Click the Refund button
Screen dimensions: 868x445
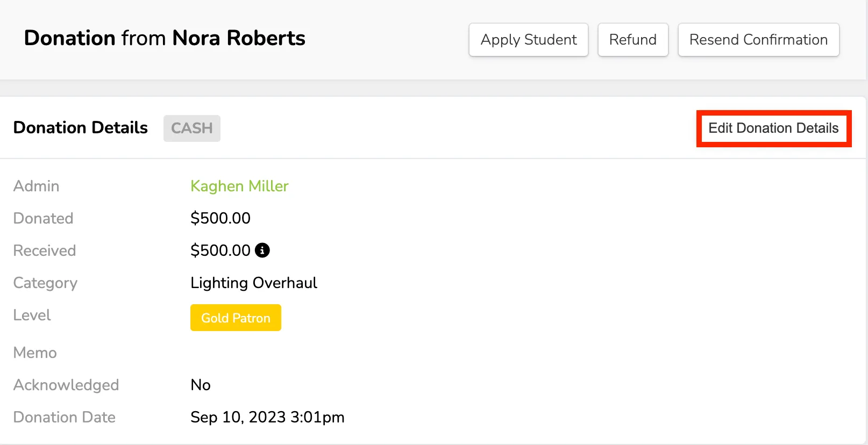point(633,40)
